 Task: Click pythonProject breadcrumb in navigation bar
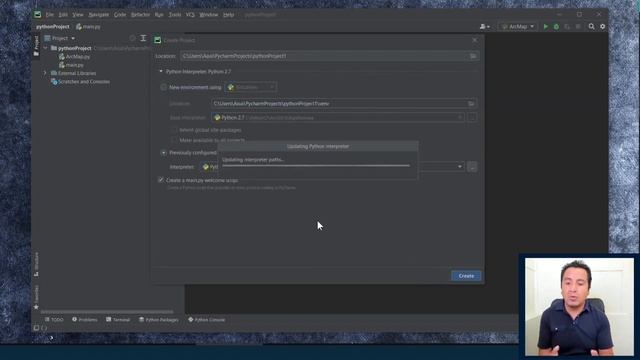[x=53, y=27]
